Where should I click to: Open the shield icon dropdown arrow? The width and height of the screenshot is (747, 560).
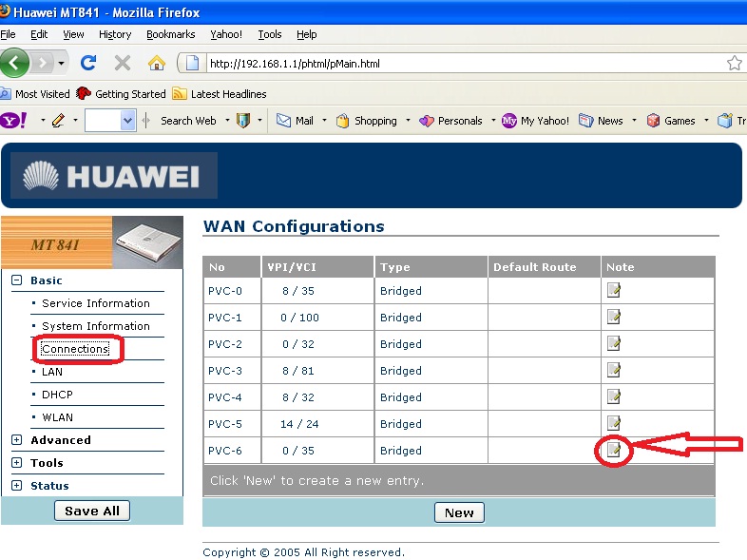[259, 121]
